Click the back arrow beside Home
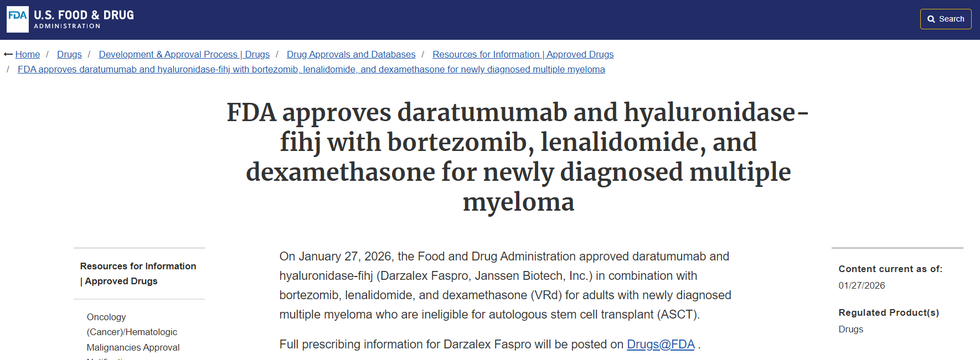Viewport: 980px width, 360px height. pyautogui.click(x=8, y=54)
